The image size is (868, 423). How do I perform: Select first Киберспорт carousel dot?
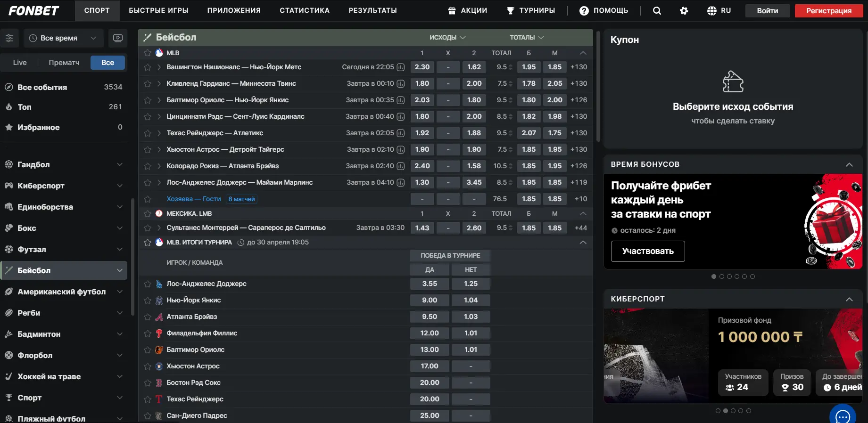point(718,411)
